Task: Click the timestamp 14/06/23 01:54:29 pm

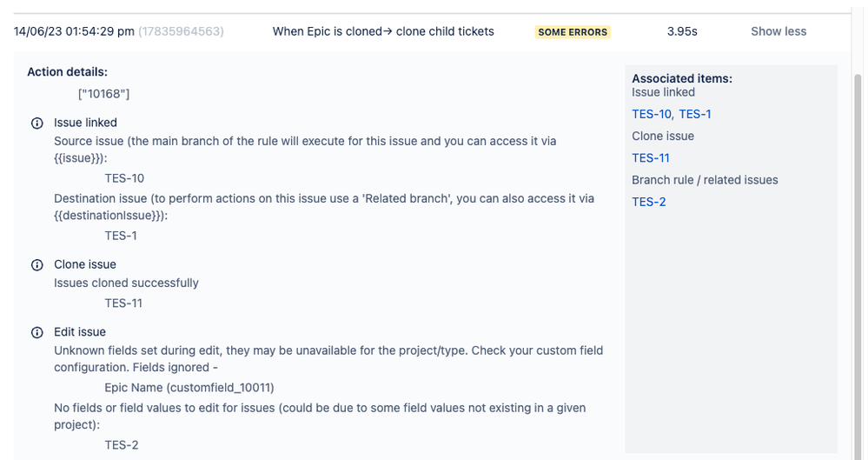Action: pyautogui.click(x=74, y=31)
